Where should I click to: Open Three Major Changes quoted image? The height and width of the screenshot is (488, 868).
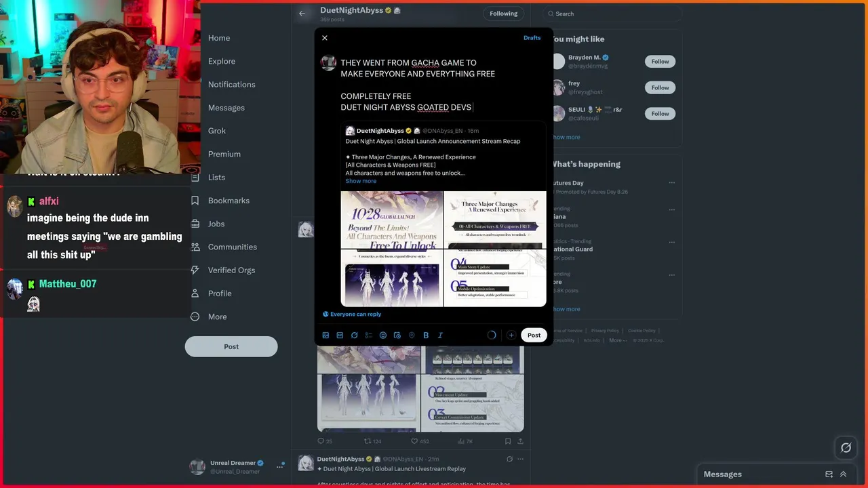(495, 220)
